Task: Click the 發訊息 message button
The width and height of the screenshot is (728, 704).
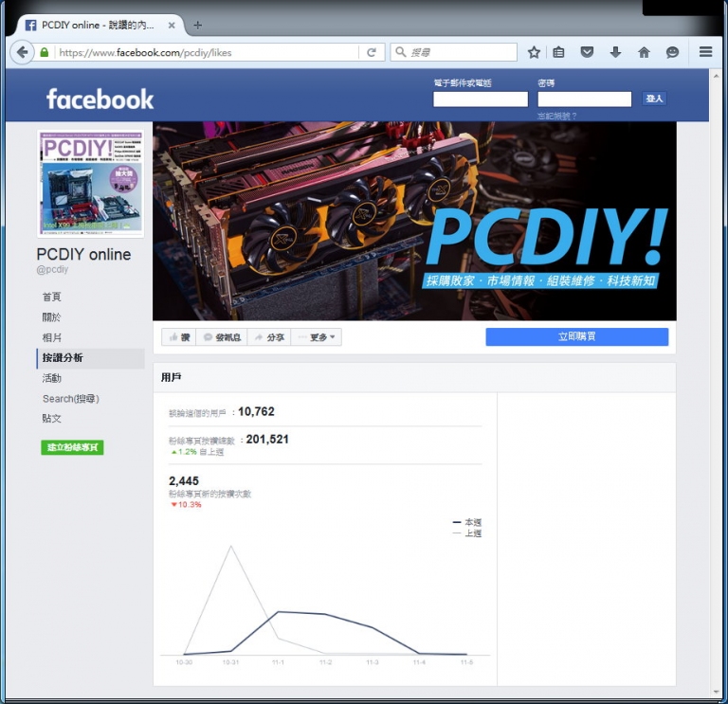Action: (222, 337)
